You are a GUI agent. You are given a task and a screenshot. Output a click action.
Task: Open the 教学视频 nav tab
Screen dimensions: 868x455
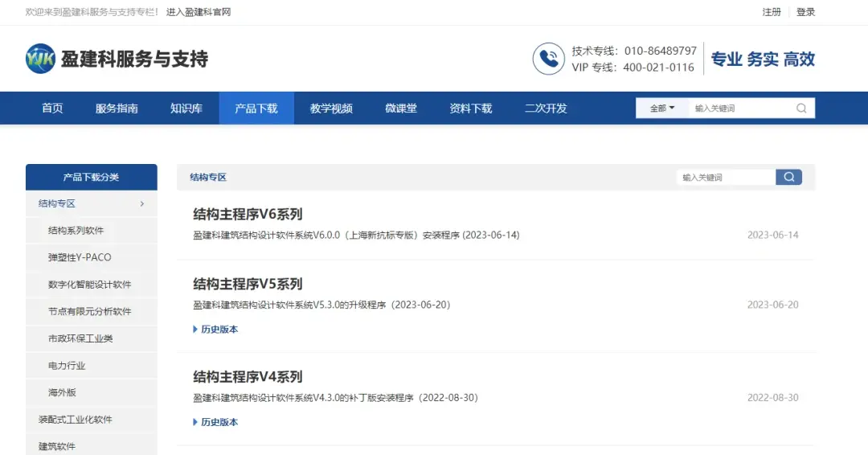point(332,109)
